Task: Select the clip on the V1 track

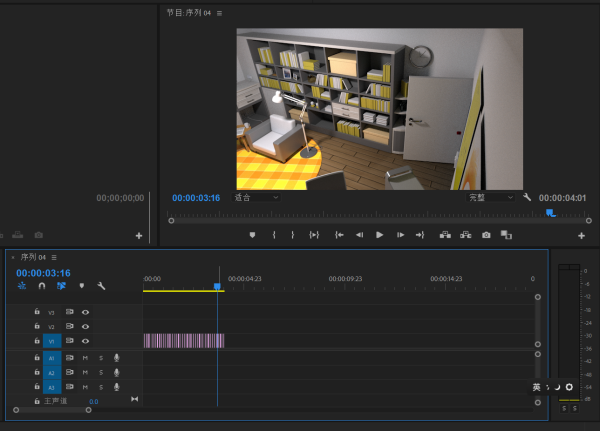Action: point(184,341)
